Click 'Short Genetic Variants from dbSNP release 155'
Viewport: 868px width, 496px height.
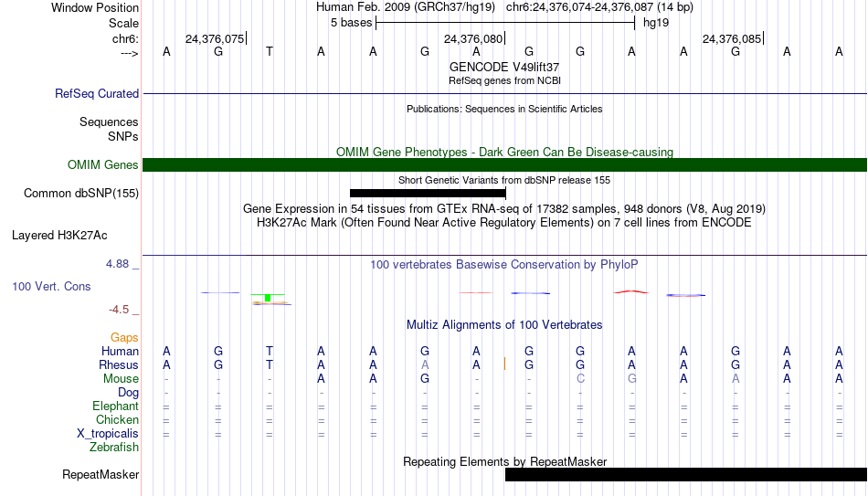[504, 180]
